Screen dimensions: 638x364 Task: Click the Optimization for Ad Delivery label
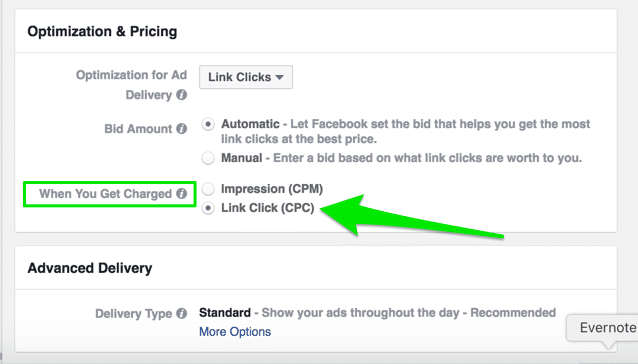coord(131,85)
